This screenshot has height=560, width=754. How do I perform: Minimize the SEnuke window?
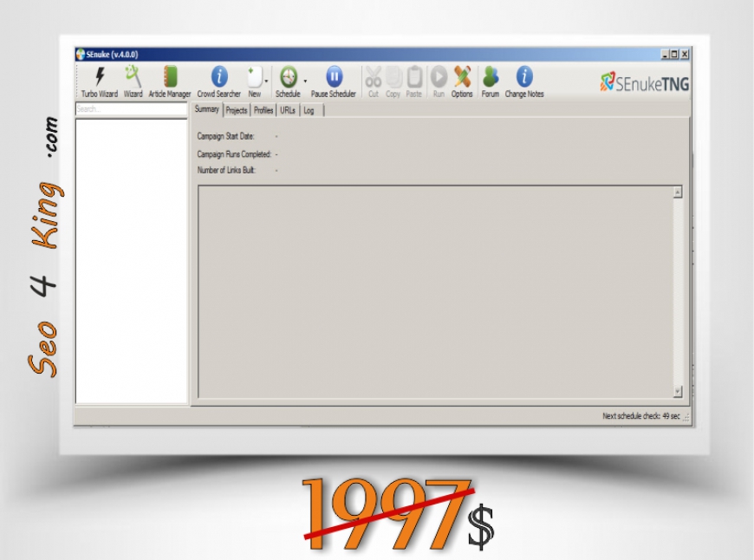[x=665, y=55]
